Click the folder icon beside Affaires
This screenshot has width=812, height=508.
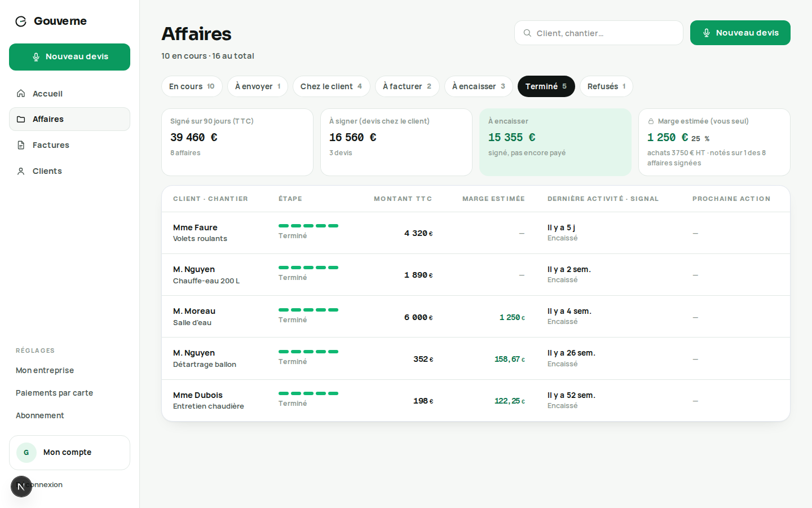(21, 119)
